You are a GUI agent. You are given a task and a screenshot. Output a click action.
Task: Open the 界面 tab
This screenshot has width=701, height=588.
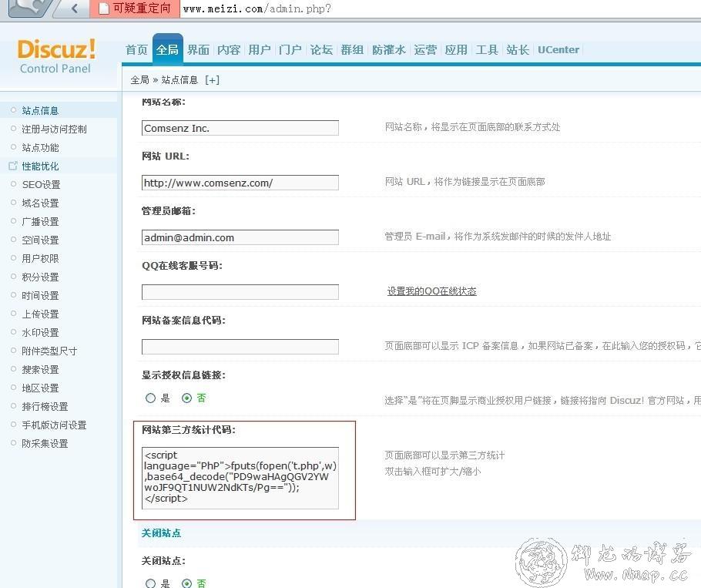[x=198, y=49]
